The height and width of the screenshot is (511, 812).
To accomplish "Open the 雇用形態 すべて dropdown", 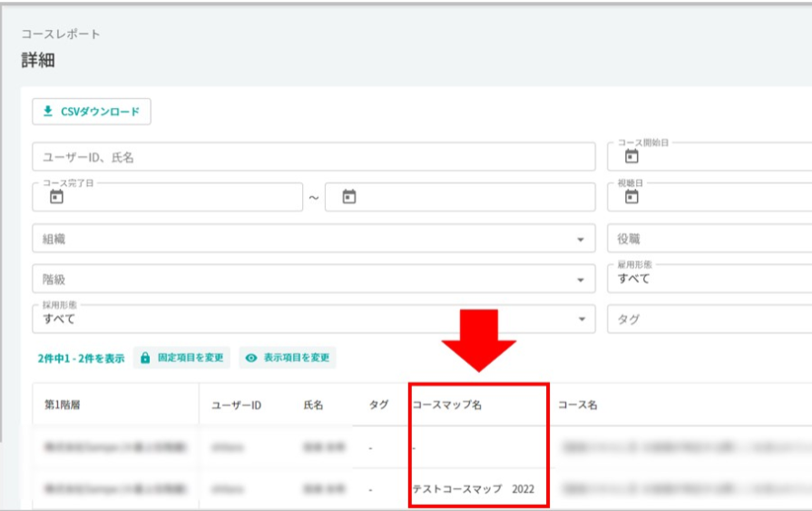I will click(x=709, y=279).
